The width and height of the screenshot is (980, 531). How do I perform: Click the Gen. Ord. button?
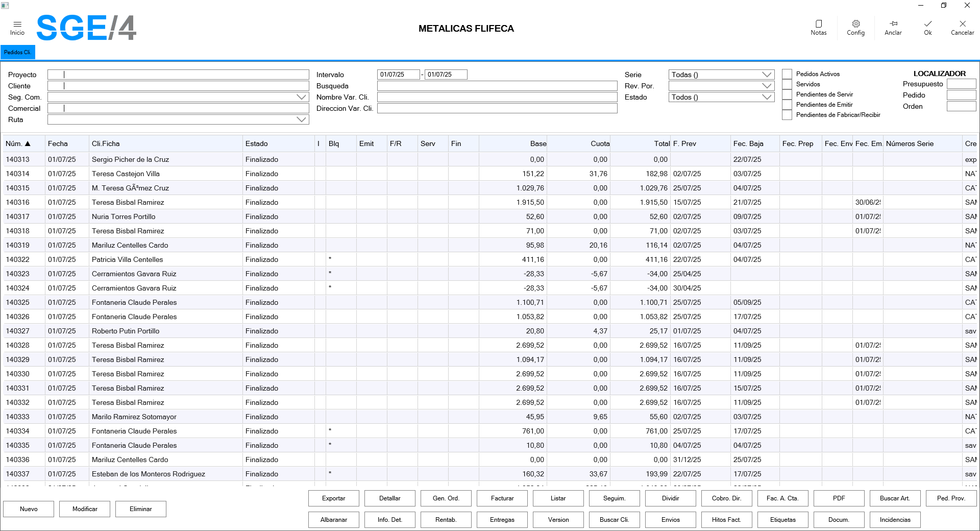(x=446, y=498)
